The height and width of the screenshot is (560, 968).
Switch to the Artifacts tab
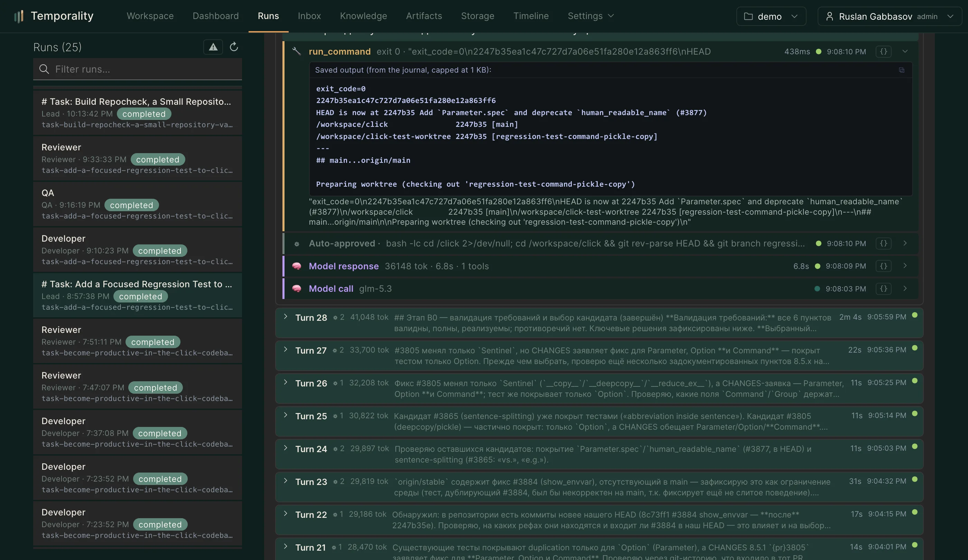[x=424, y=16]
